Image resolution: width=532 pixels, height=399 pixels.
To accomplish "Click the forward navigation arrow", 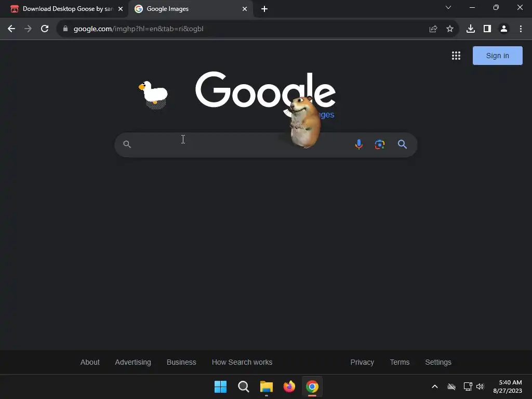I will point(28,29).
